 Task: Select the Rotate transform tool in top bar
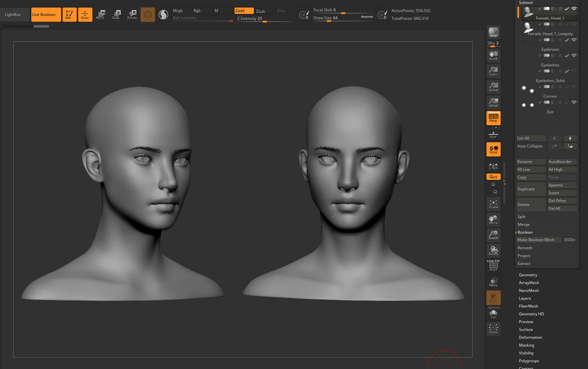click(132, 14)
